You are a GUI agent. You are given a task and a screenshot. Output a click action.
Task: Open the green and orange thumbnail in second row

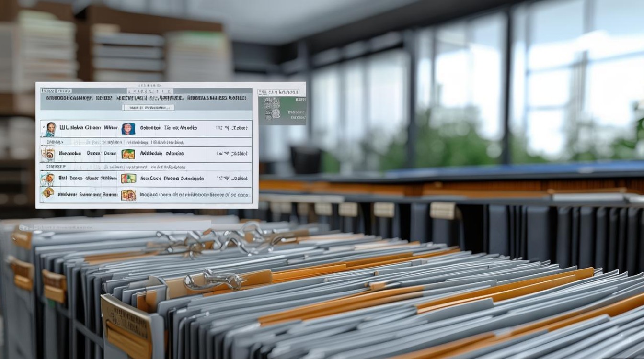pyautogui.click(x=128, y=154)
